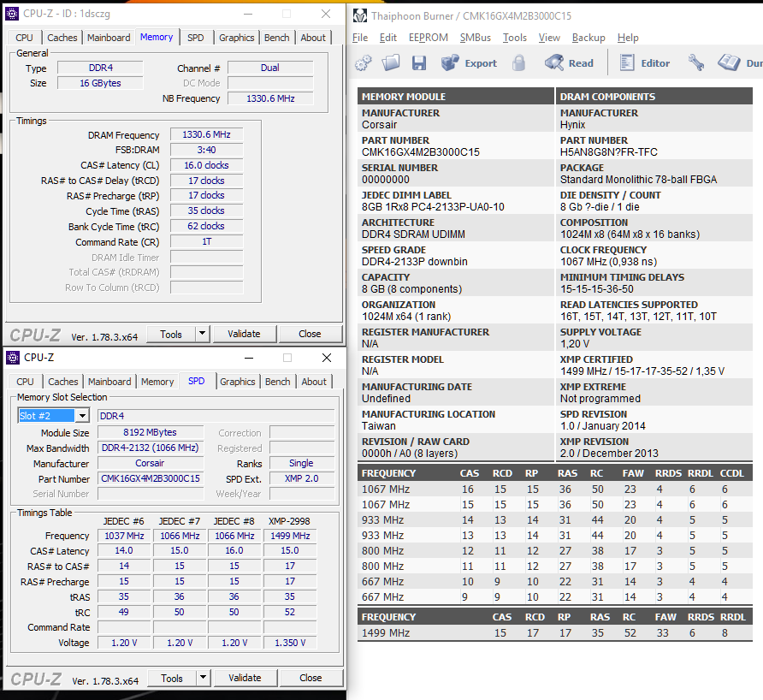Image resolution: width=763 pixels, height=700 pixels.
Task: Switch to Graphics tab in lower CPU-Z window
Action: click(238, 382)
